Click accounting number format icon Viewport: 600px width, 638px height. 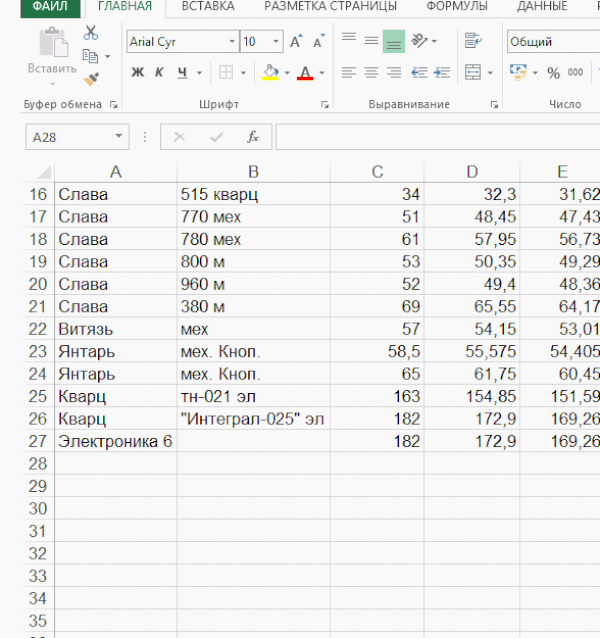click(x=518, y=72)
